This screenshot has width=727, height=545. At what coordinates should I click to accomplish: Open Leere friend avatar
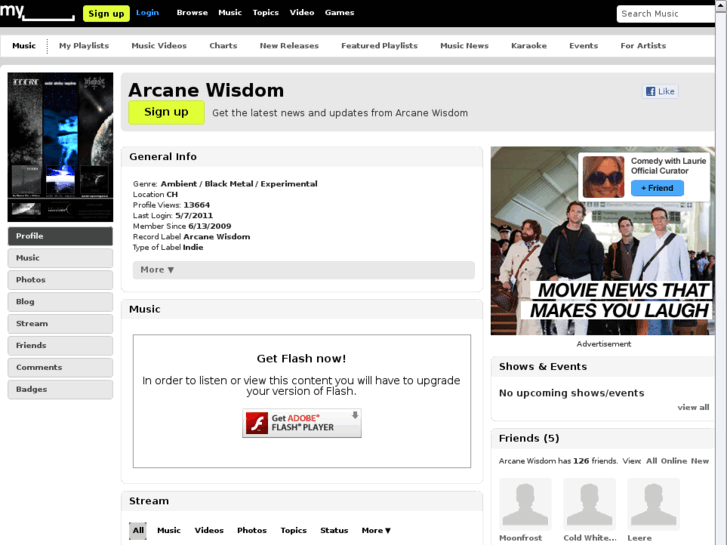(x=653, y=504)
